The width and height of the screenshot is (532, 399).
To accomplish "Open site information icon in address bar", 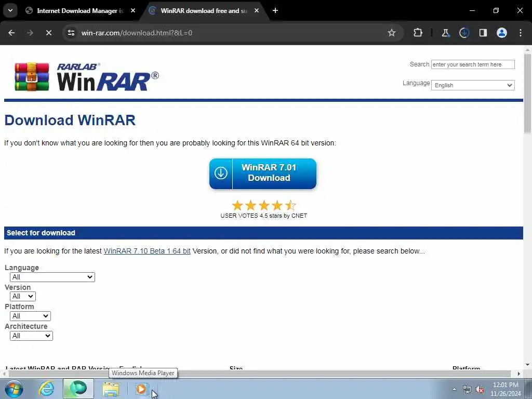I will coord(71,33).
